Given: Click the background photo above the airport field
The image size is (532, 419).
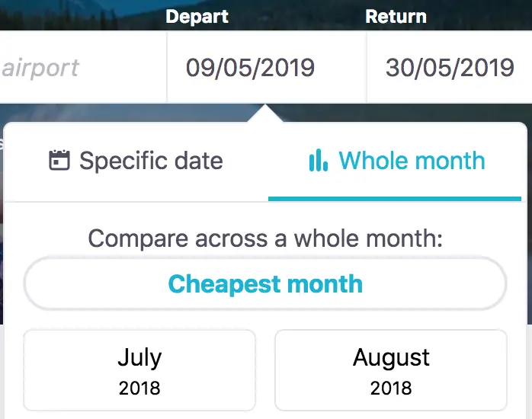Looking at the screenshot, I should pyautogui.click(x=82, y=15).
